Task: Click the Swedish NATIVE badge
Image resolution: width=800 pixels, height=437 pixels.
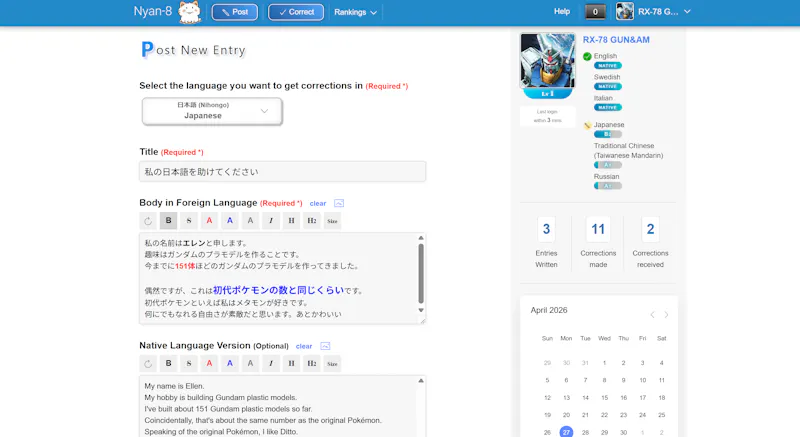Action: pyautogui.click(x=607, y=87)
